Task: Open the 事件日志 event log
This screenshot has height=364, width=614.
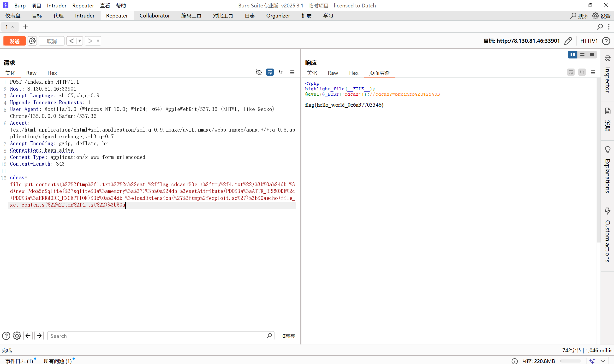Action: (x=19, y=361)
